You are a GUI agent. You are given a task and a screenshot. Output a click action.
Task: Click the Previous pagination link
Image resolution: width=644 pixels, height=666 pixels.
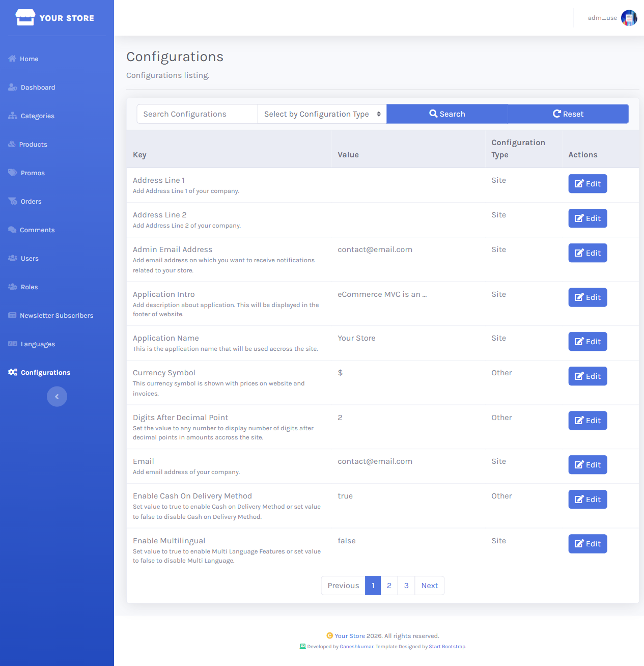(x=343, y=586)
